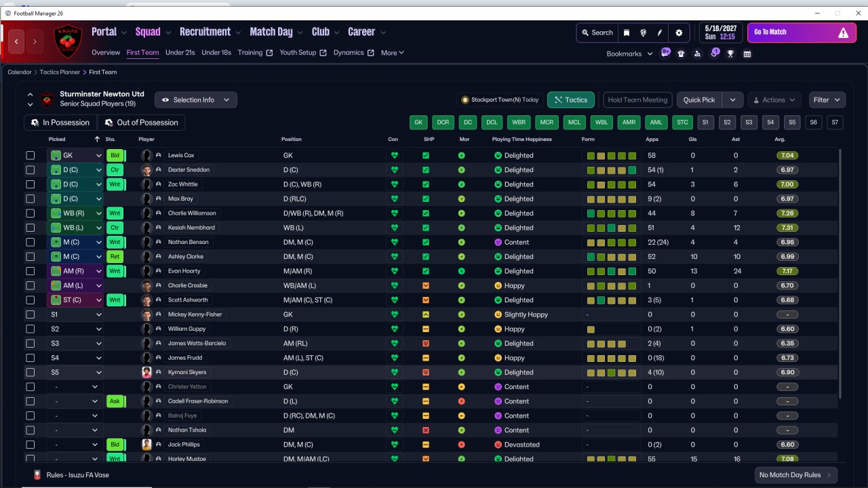Click the STC pitch position slot
The height and width of the screenshot is (488, 868).
[682, 123]
